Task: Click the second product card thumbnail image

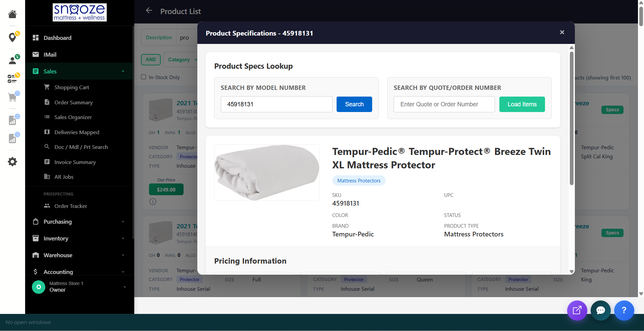Action: (160, 233)
